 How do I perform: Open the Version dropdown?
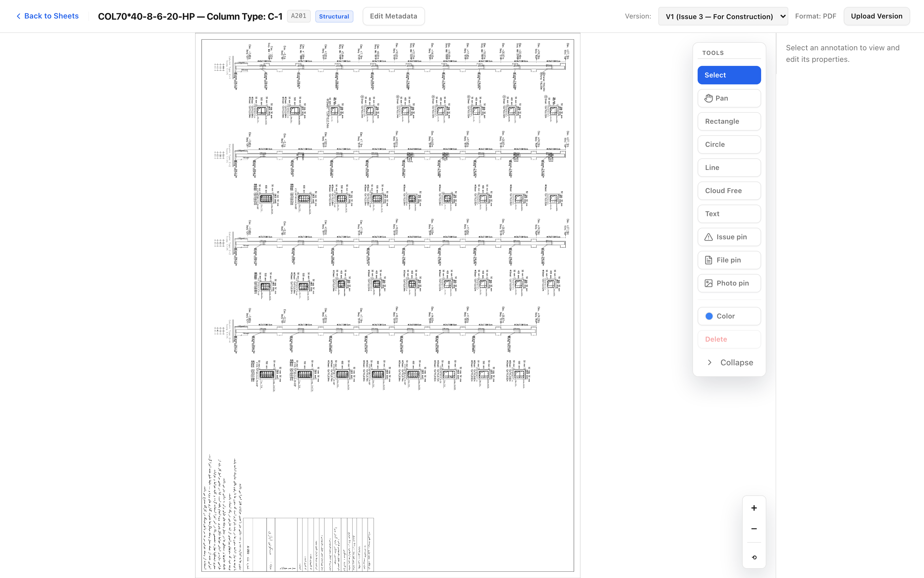[723, 16]
